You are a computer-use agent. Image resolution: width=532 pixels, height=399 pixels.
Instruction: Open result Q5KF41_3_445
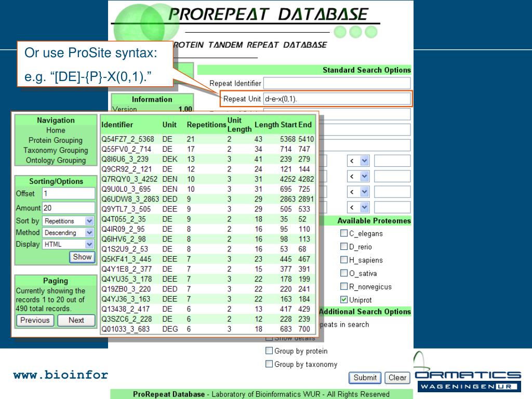click(126, 259)
